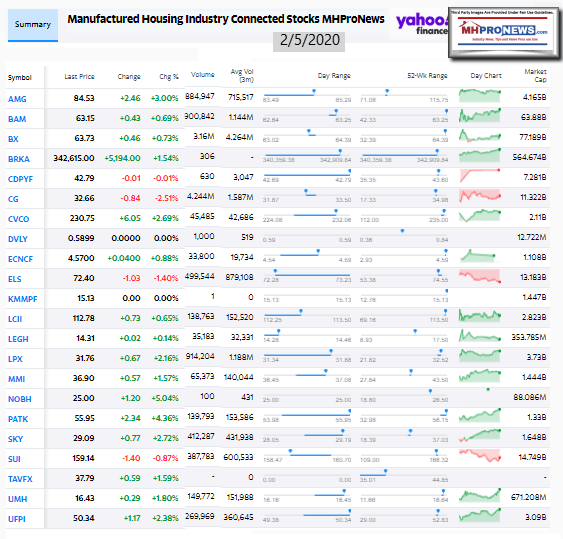Select SUI market cap 14.749B
Viewport: 563px width, 539px height.
(532, 457)
